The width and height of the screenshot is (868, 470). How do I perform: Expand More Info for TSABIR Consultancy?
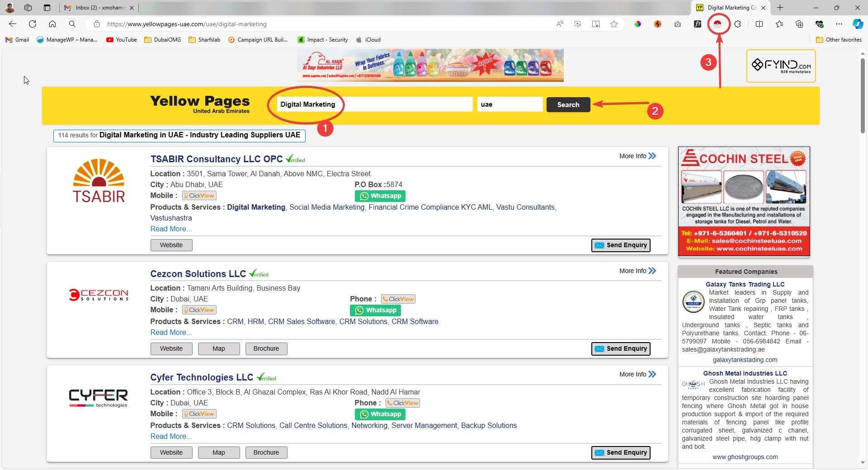tap(637, 156)
